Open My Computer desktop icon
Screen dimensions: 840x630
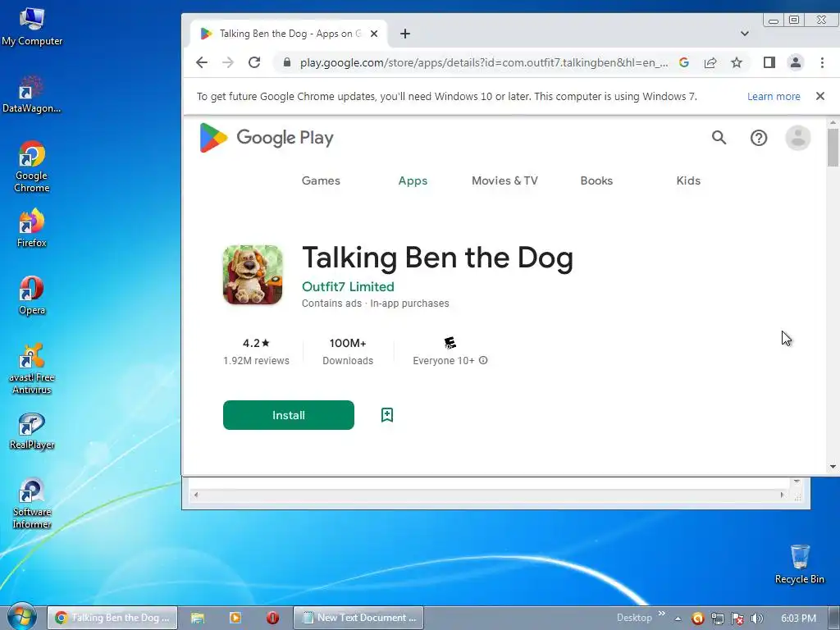coord(32,27)
